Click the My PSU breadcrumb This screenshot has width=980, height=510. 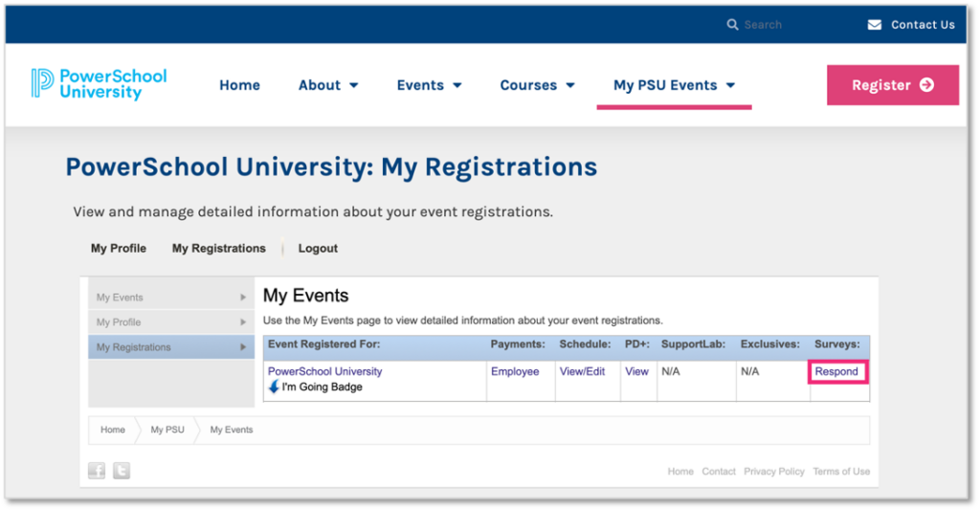point(167,430)
